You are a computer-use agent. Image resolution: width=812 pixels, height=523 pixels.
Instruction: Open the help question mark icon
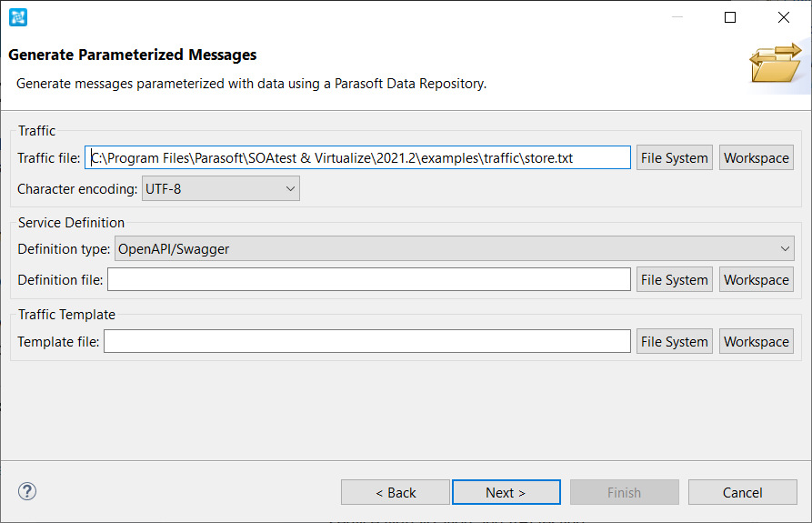[x=27, y=491]
